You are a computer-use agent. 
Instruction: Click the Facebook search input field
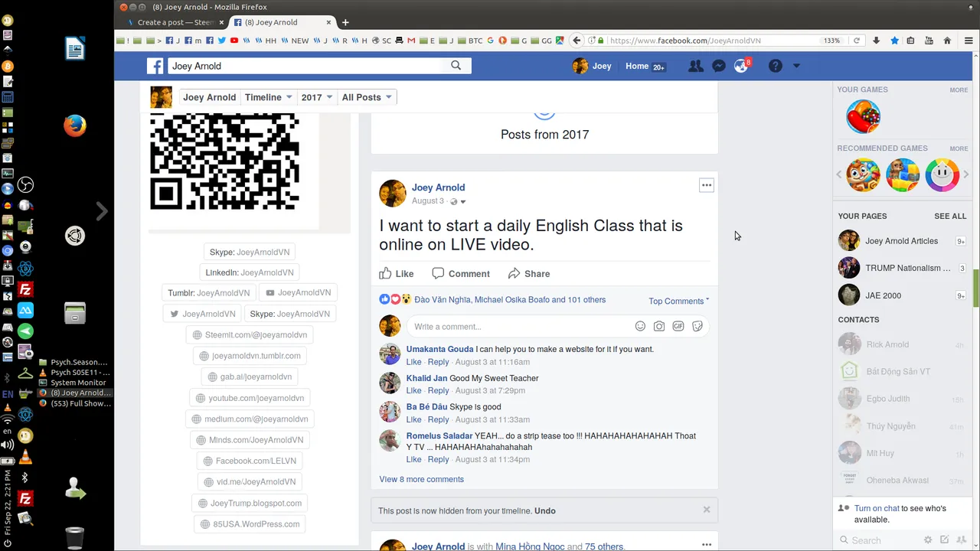306,66
